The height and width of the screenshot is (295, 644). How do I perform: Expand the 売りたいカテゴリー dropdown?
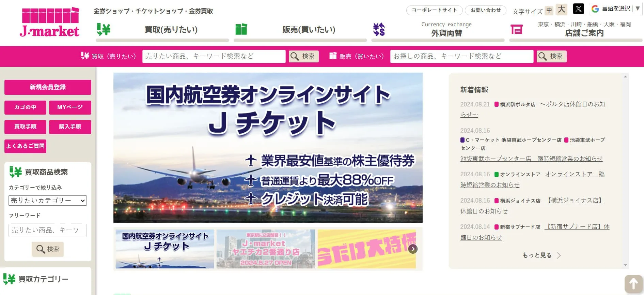click(48, 201)
